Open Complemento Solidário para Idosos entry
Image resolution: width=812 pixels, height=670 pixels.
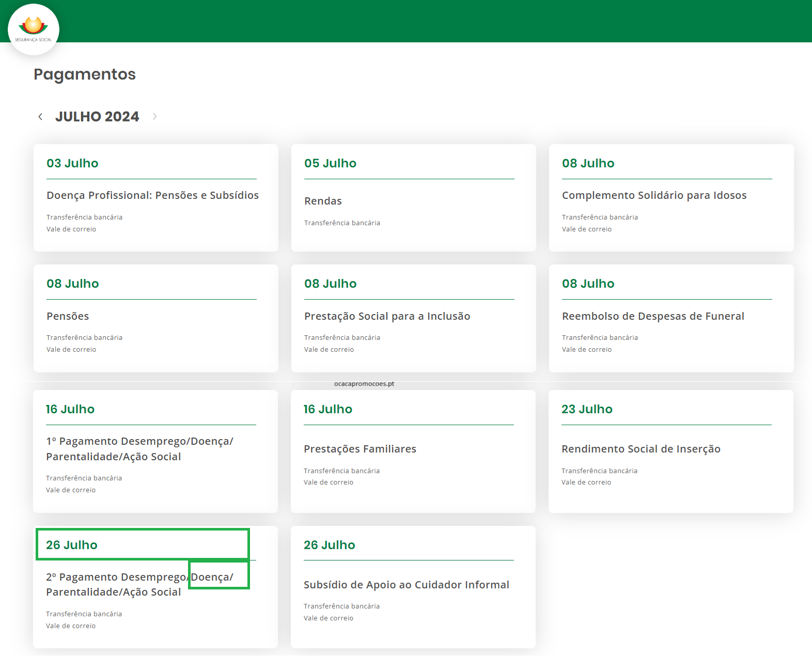click(x=654, y=195)
